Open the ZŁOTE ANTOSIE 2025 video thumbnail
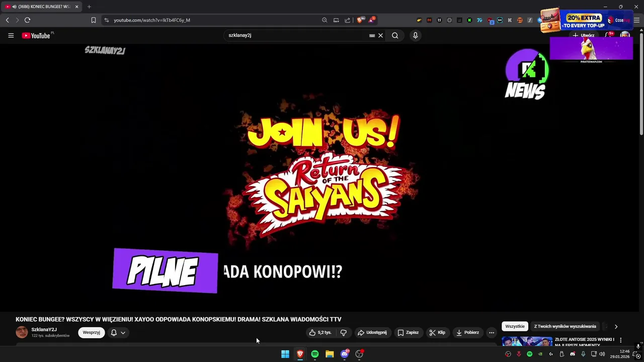This screenshot has height=362, width=644. (x=527, y=341)
